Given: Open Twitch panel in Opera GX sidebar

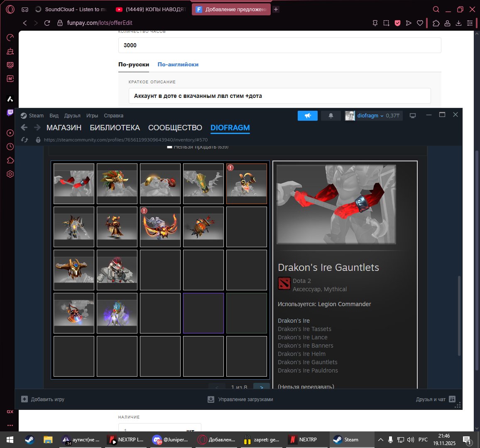Looking at the screenshot, I should point(10,112).
